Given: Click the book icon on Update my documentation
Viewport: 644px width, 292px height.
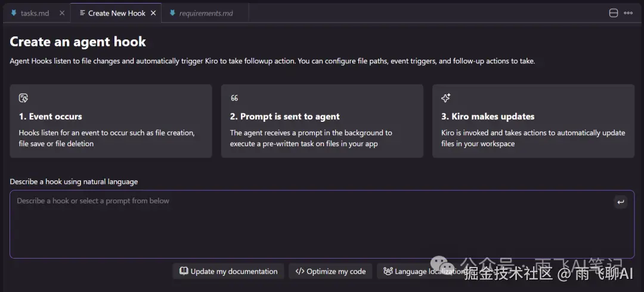Looking at the screenshot, I should [184, 271].
